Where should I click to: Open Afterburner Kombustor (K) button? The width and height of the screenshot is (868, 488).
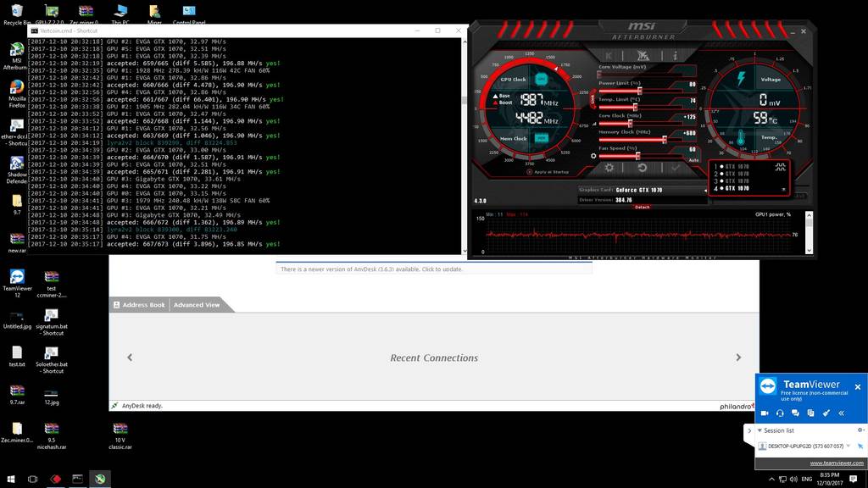point(609,55)
